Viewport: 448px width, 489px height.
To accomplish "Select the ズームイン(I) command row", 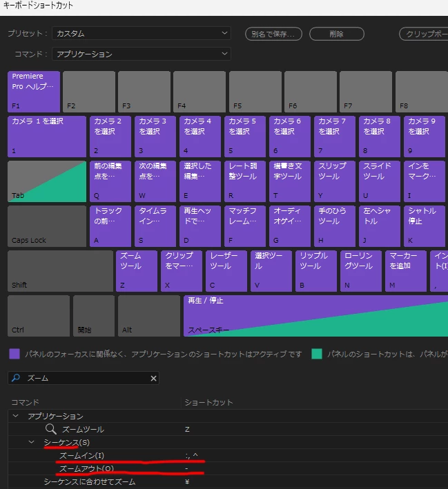I will (x=228, y=455).
